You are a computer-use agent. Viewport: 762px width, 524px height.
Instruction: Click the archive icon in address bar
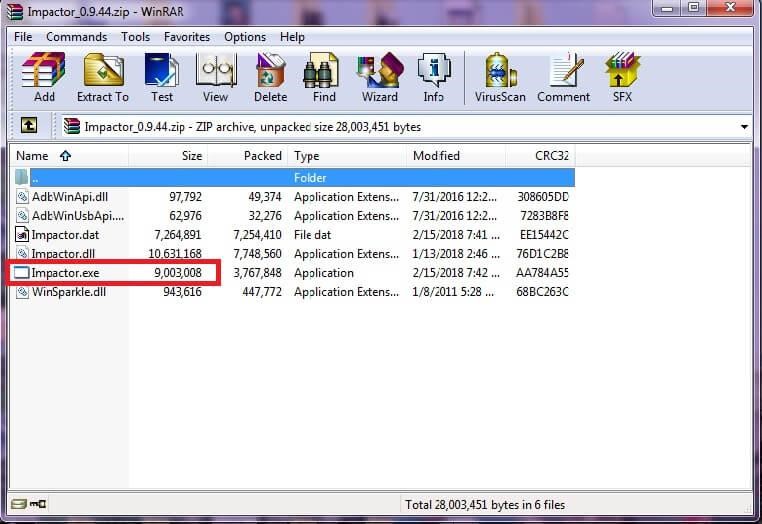[71, 126]
